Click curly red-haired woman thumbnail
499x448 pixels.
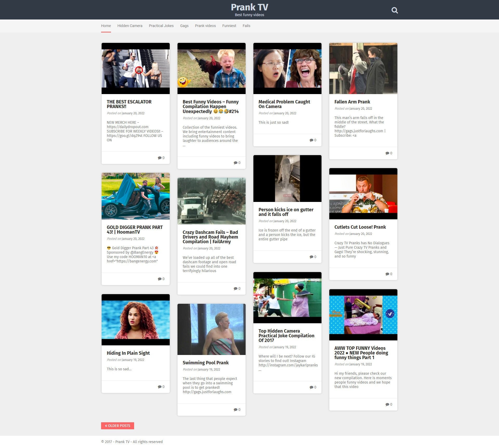(136, 320)
